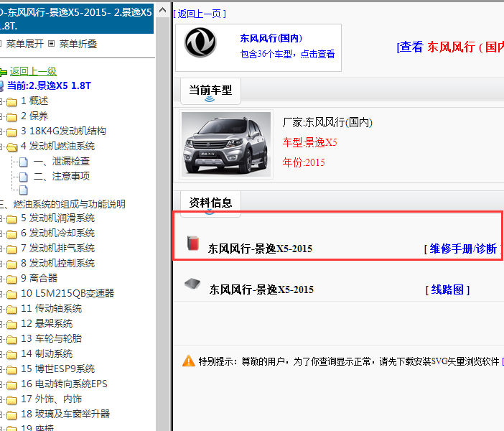Viewport: 504px width, 431px height.
Task: Click the 返回上一页 link
Action: (200, 14)
